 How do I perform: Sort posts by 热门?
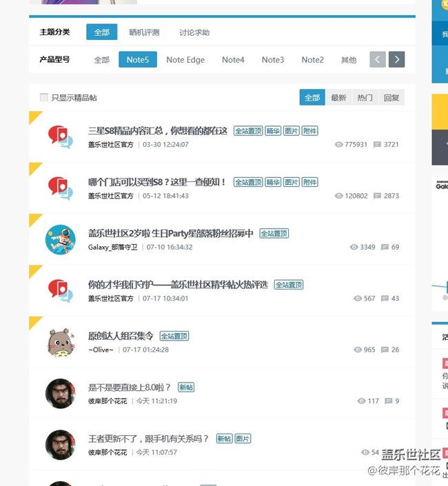pyautogui.click(x=365, y=97)
